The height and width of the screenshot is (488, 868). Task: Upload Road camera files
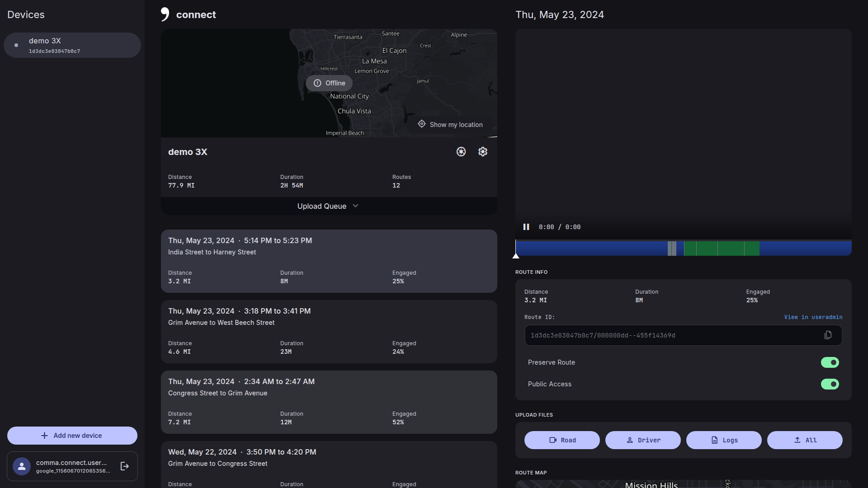coord(562,440)
